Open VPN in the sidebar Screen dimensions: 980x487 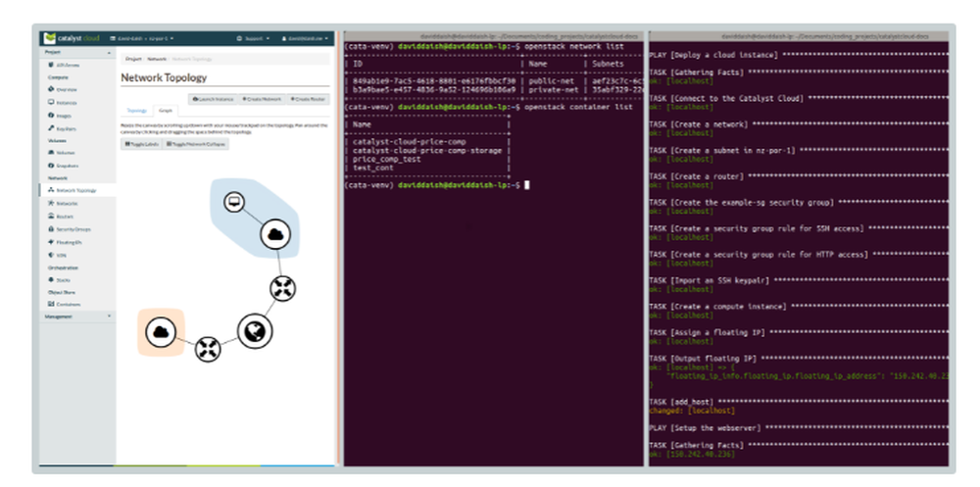point(58,255)
